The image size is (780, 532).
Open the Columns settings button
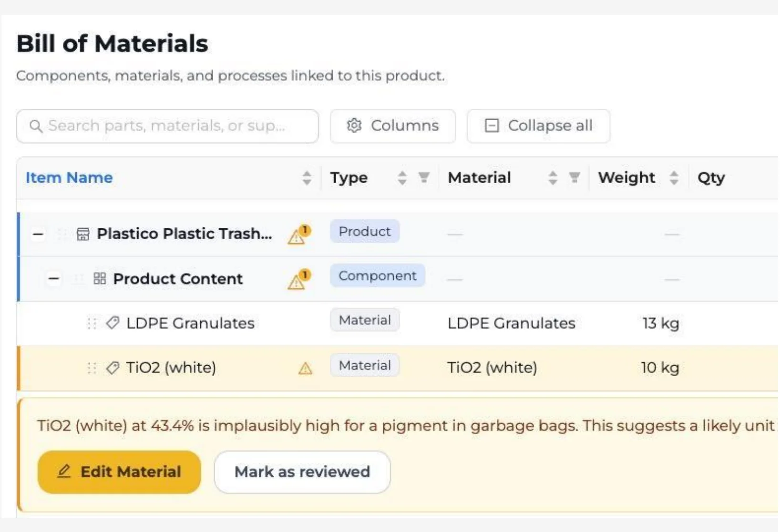pos(393,126)
